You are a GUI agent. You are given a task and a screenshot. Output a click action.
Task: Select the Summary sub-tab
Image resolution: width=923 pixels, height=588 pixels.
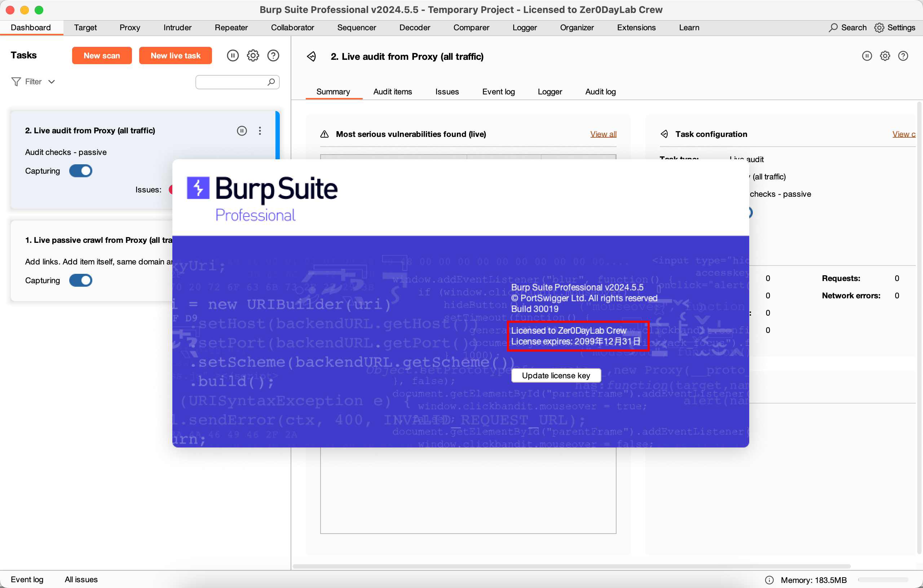click(x=333, y=92)
